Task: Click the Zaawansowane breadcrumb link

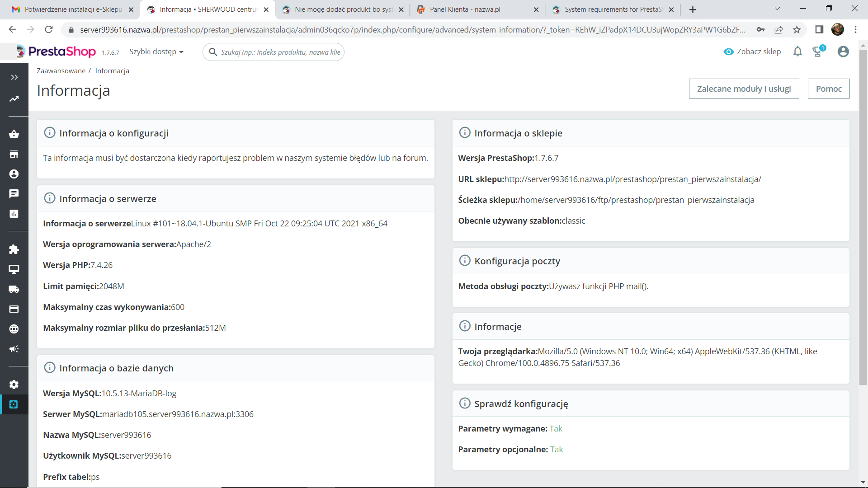Action: (61, 71)
